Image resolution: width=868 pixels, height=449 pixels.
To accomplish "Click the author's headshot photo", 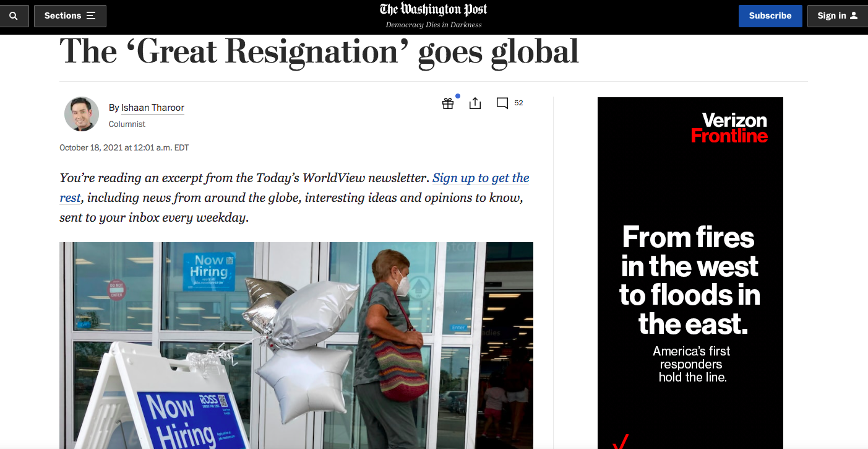I will point(82,114).
